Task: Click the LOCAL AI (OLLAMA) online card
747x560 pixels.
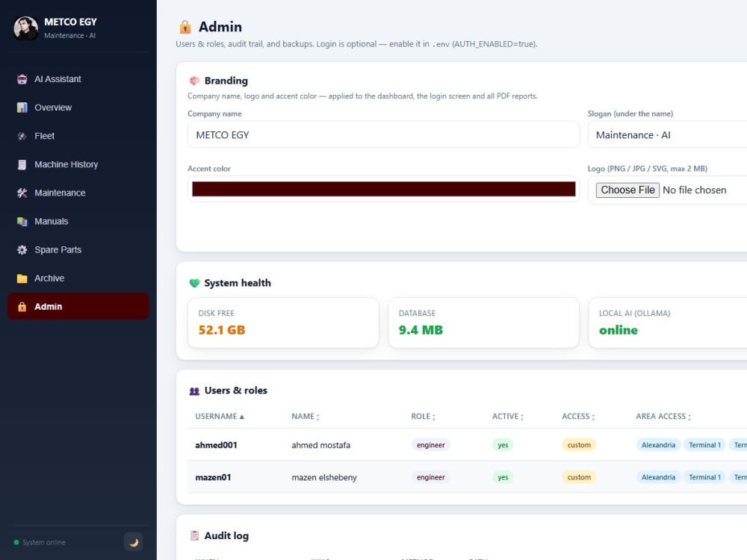Action: pos(667,323)
